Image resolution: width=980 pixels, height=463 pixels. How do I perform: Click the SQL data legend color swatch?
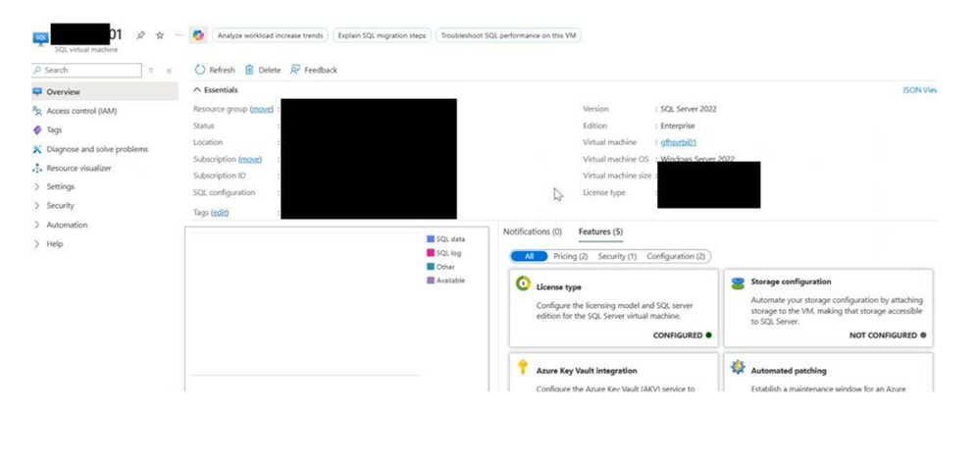click(431, 238)
